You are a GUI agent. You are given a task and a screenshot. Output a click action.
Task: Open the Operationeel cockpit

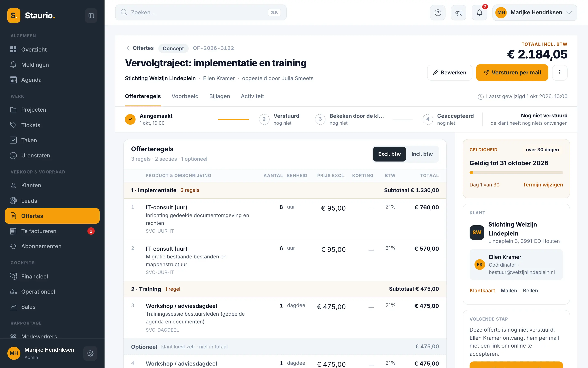52,292
